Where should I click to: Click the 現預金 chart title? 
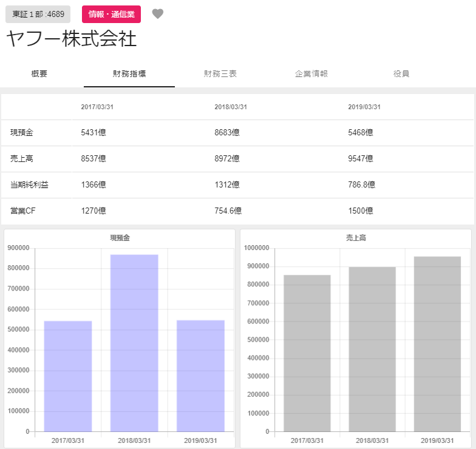120,238
